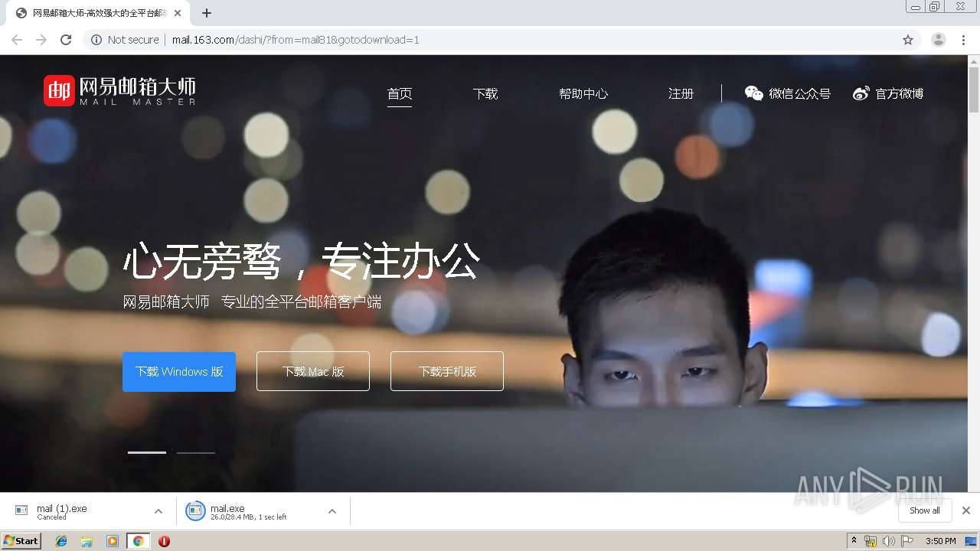The width and height of the screenshot is (980, 551).
Task: Click the 下载 Mac 版 button
Action: [313, 371]
